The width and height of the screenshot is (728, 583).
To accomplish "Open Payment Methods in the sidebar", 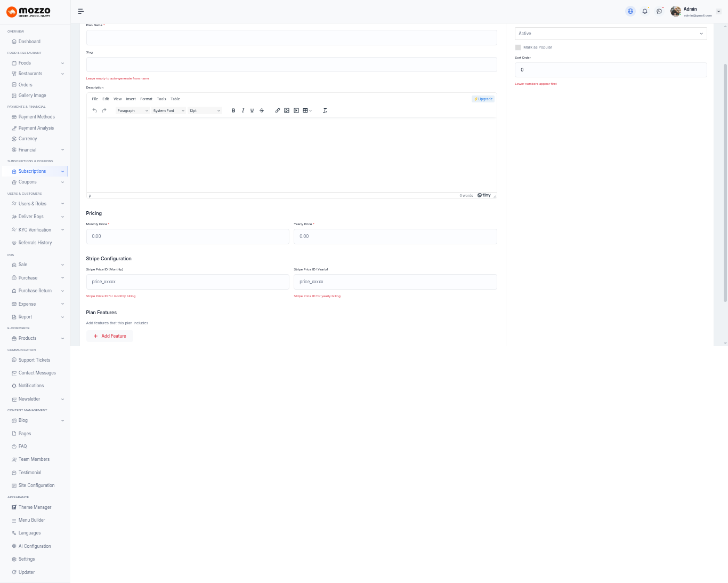I will point(36,117).
